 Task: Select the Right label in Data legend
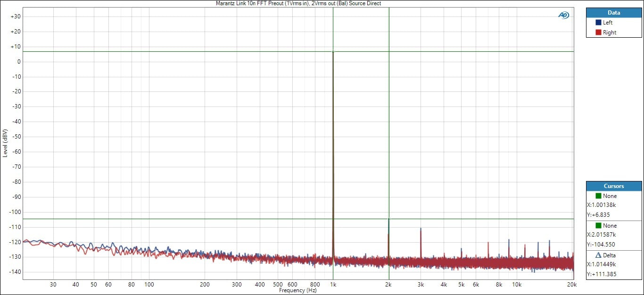[609, 33]
